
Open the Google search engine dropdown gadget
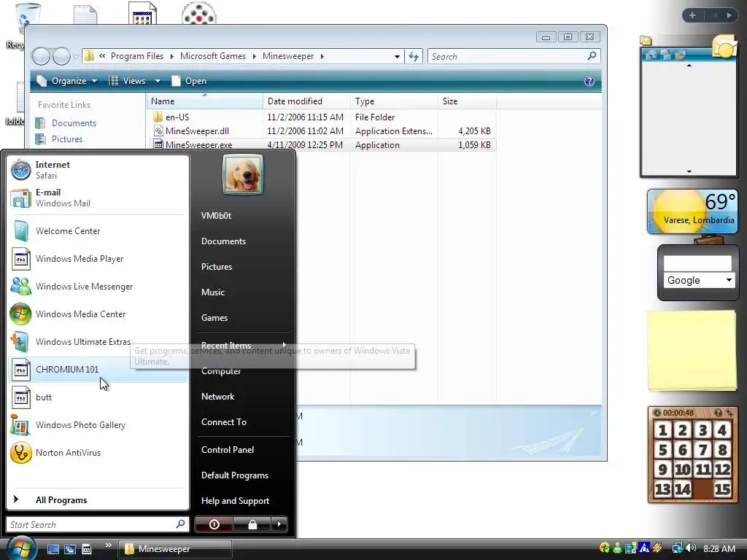pyautogui.click(x=698, y=280)
